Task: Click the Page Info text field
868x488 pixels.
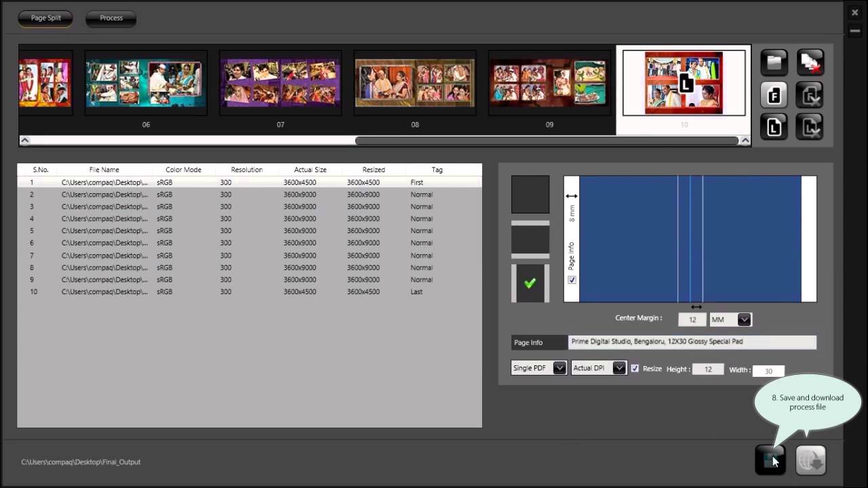Action: (x=692, y=342)
